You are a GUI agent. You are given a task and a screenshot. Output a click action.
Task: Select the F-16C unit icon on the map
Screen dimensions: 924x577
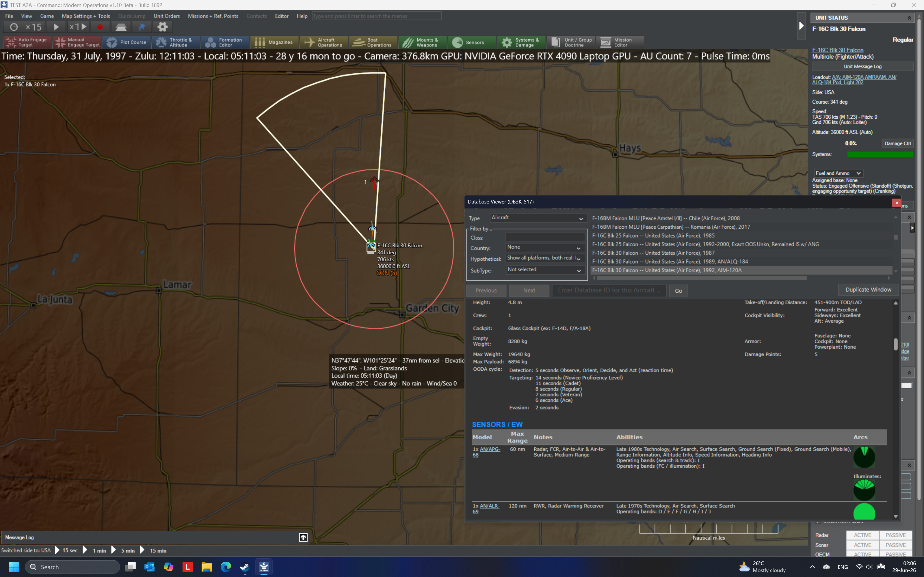coord(371,247)
